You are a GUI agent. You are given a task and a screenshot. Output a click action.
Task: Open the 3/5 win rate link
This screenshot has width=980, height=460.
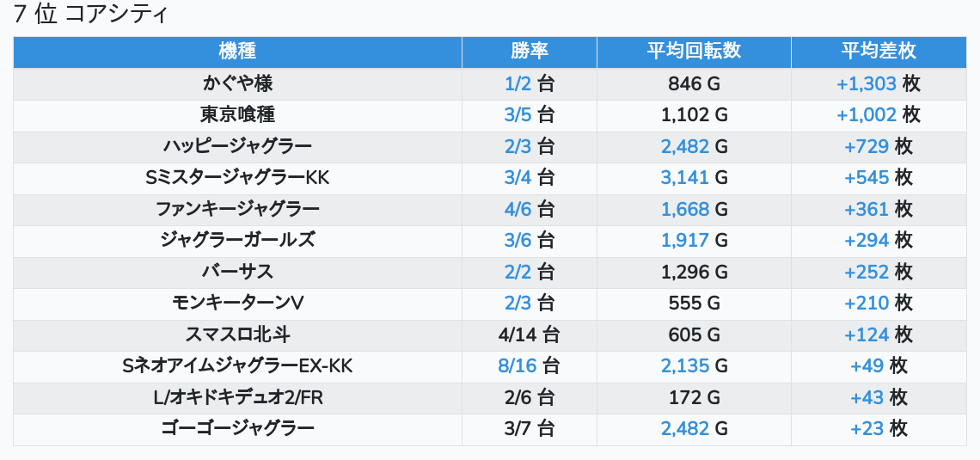518,114
